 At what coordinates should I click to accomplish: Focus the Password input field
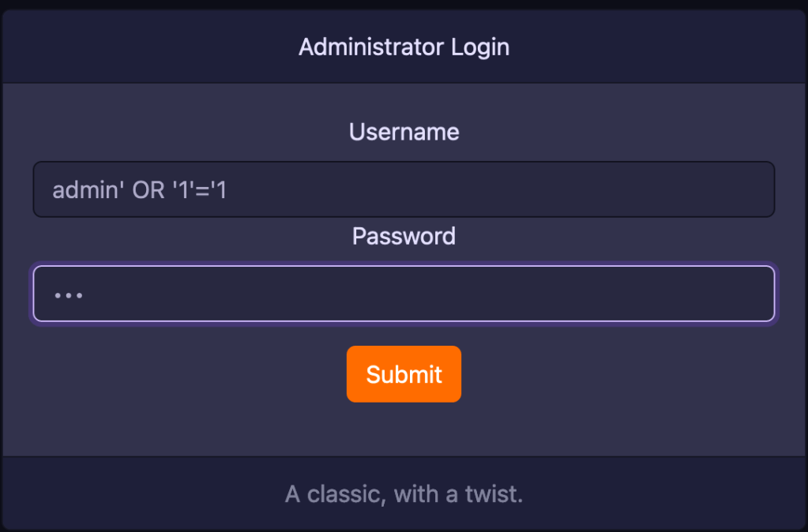[404, 294]
